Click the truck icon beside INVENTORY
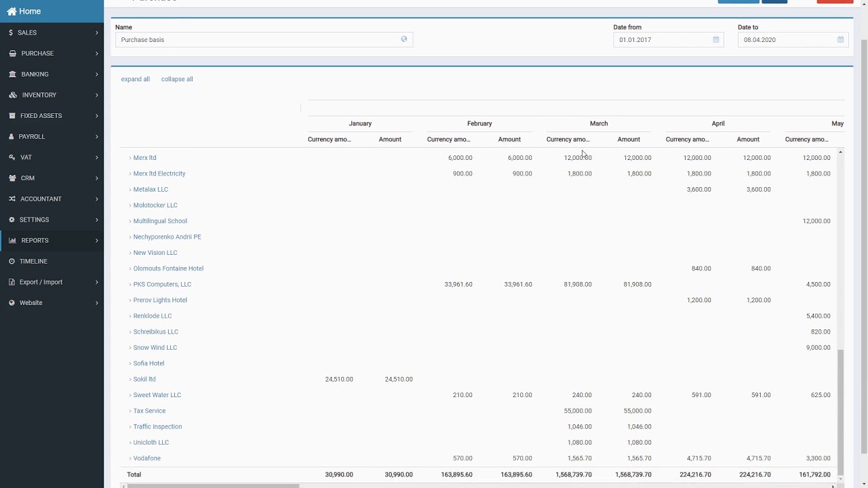Viewport: 868px width, 488px height. click(x=13, y=95)
